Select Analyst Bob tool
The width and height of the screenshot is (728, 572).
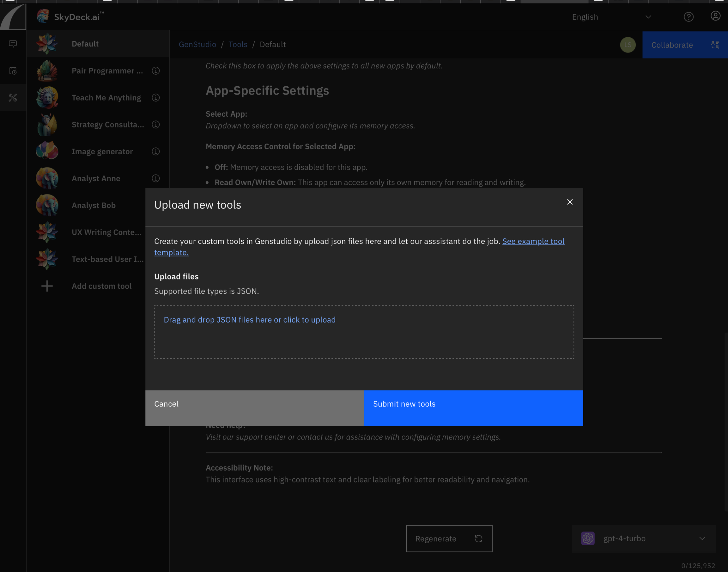point(86,205)
